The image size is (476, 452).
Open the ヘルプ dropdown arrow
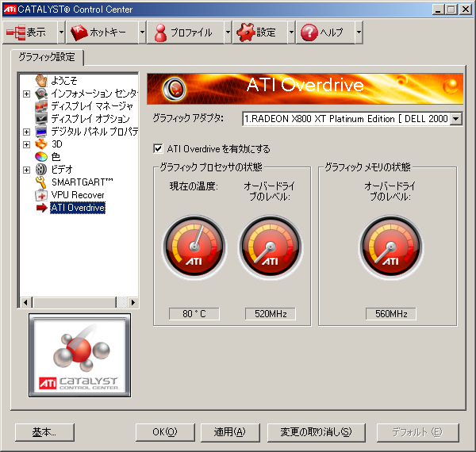(x=359, y=33)
